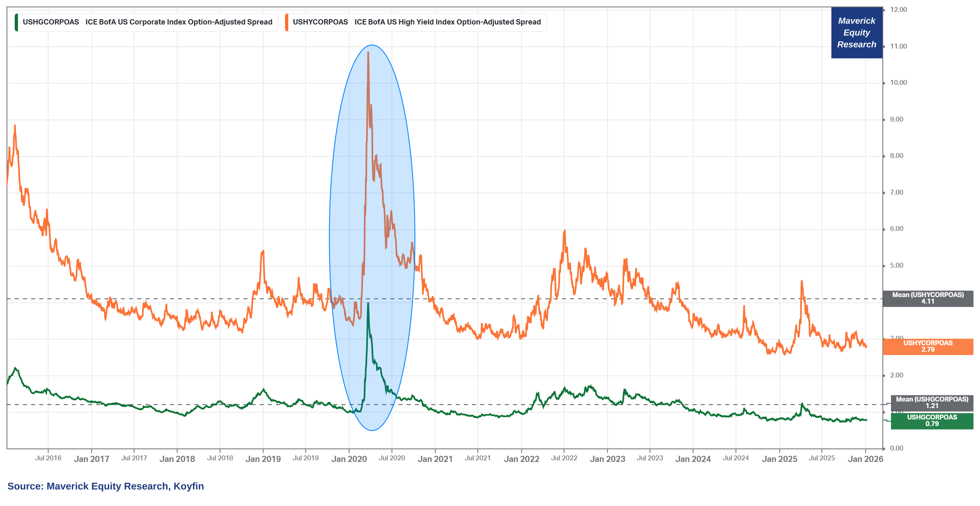The height and width of the screenshot is (506, 980).
Task: Click the Jul 2022 x-axis label
Action: point(564,458)
